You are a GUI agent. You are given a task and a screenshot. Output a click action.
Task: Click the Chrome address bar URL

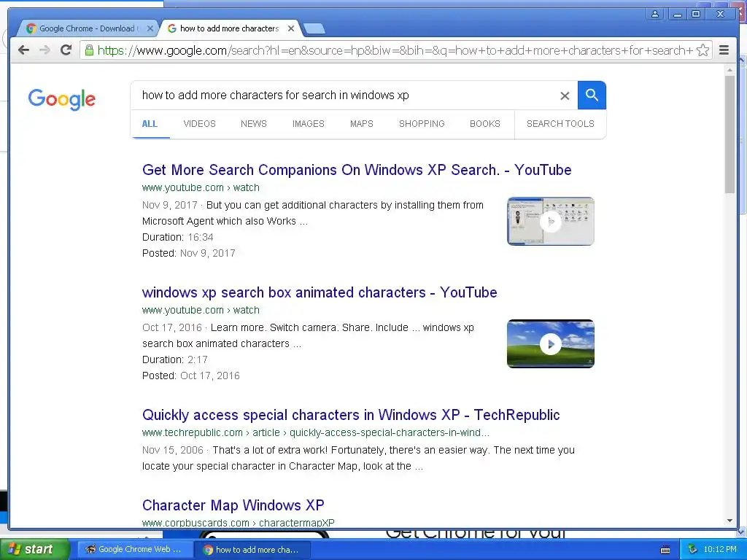395,50
